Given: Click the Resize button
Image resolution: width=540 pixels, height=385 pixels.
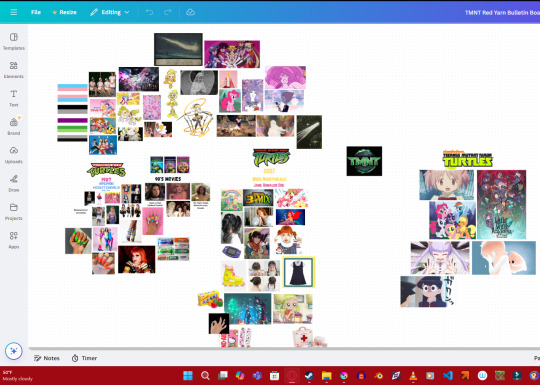Looking at the screenshot, I should tap(64, 12).
